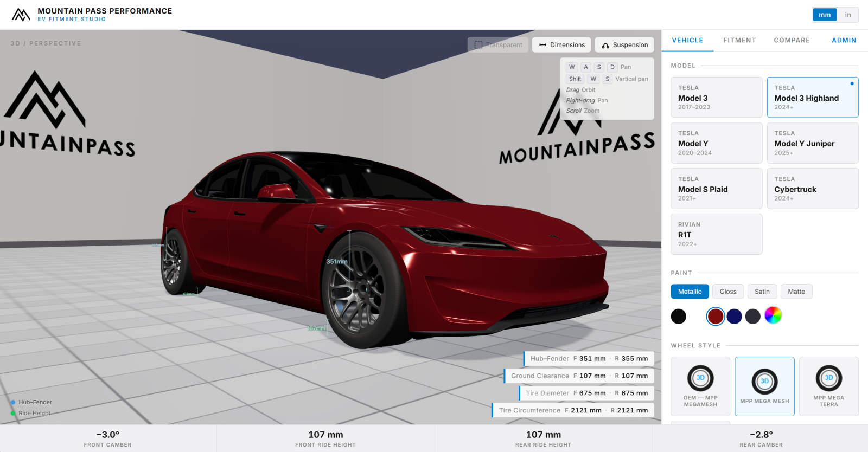This screenshot has width=868, height=452.
Task: Pick the dark red paint swatch
Action: click(716, 316)
